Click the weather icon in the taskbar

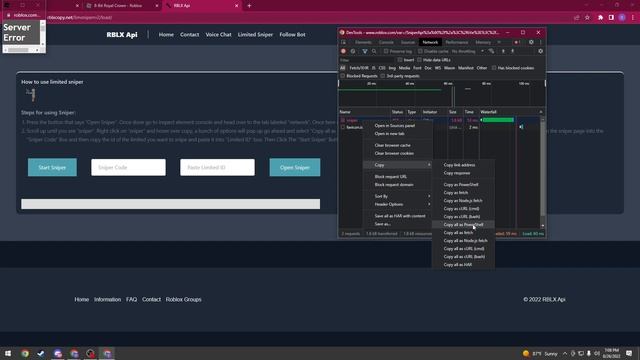point(526,353)
